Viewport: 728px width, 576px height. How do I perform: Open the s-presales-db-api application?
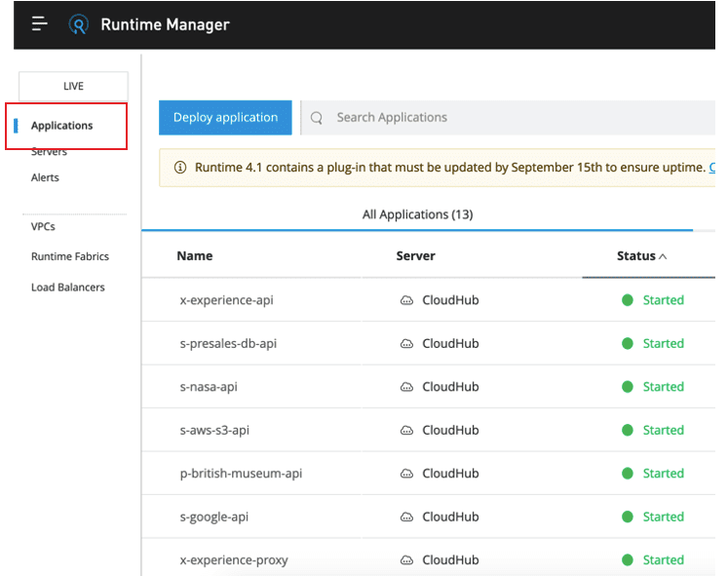[228, 343]
